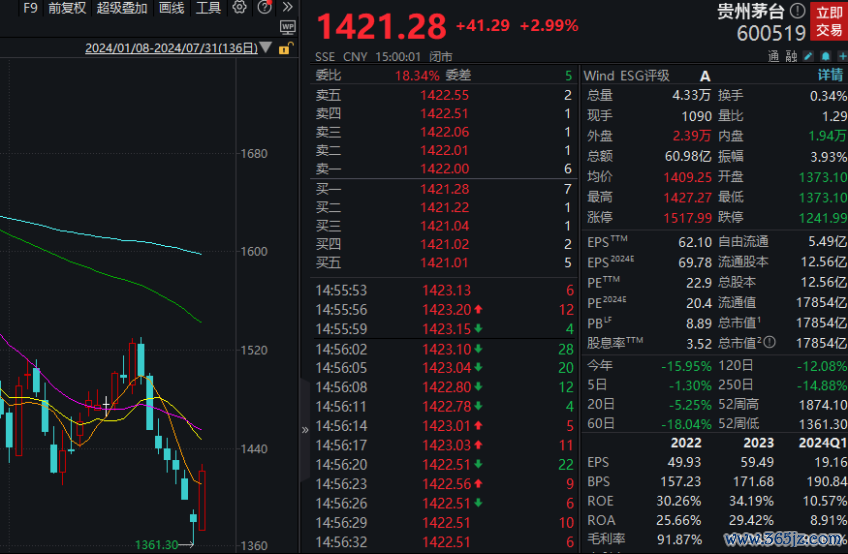Add stock to watchlist with plus icon
The image size is (848, 554).
842,56
